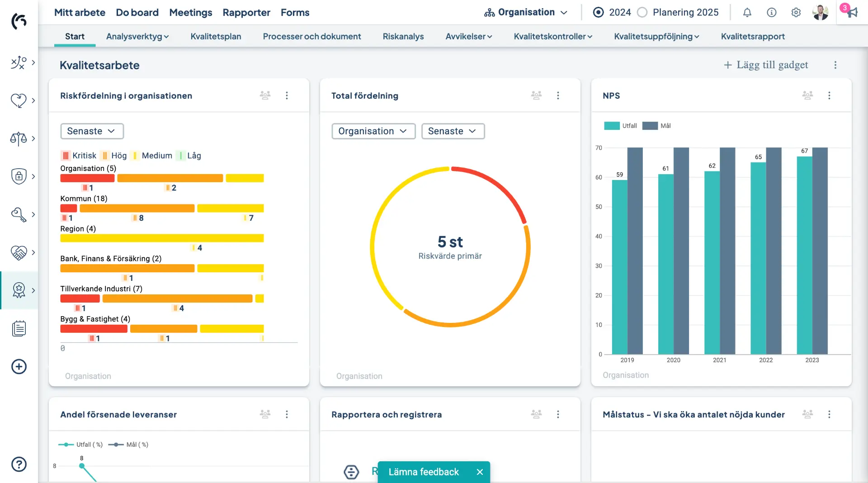
Task: Open the Do board menu
Action: click(137, 13)
